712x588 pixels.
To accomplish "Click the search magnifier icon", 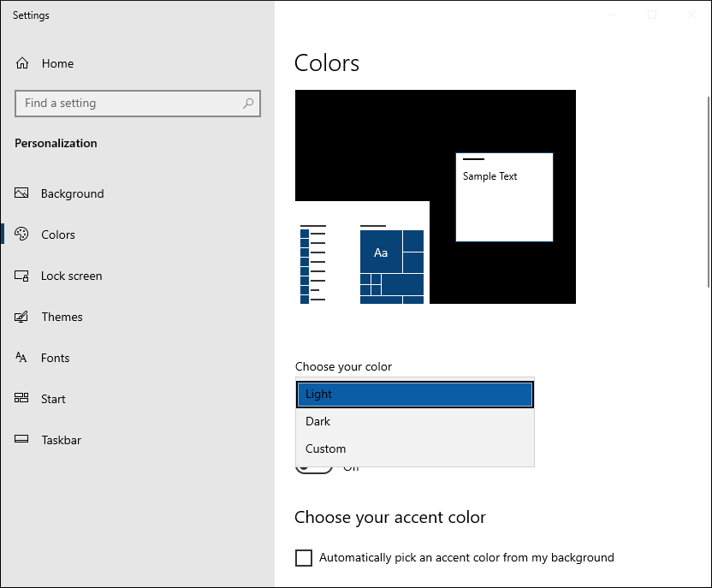I will (x=248, y=104).
